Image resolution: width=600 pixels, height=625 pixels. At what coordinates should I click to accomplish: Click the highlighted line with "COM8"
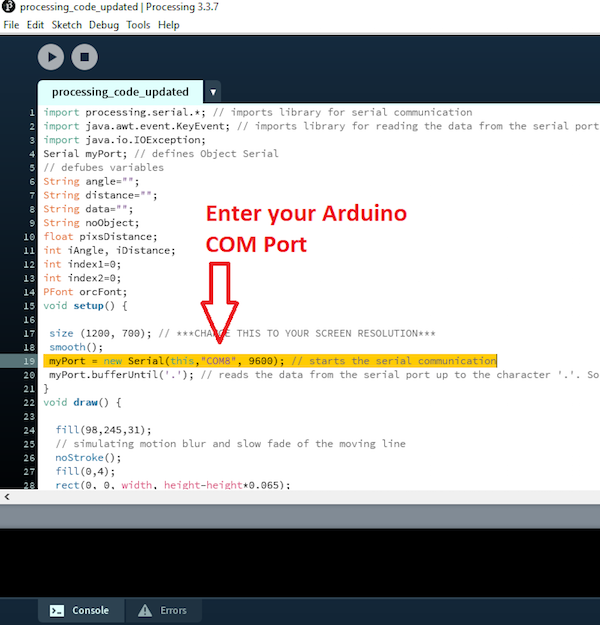[x=270, y=361]
